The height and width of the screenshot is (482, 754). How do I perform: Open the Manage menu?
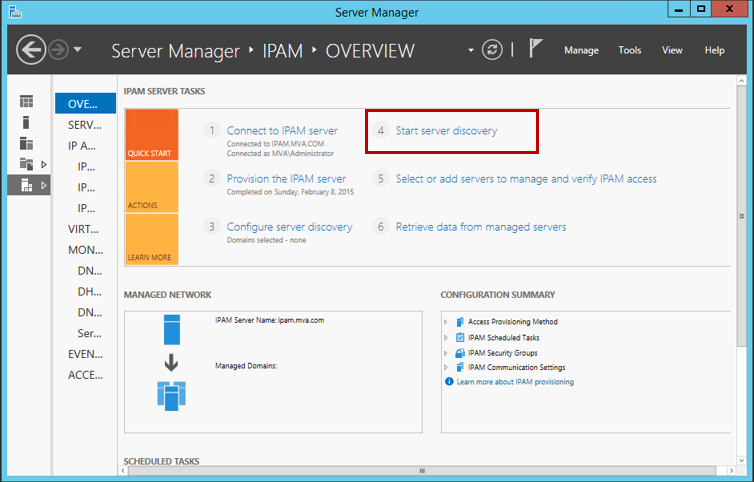581,50
